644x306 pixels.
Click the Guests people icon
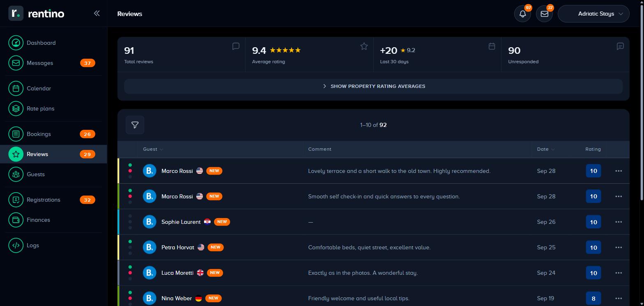(16, 174)
